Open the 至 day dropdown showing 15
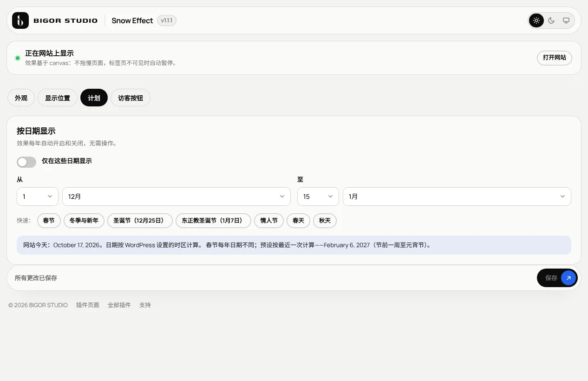This screenshot has height=381, width=588. [x=318, y=197]
